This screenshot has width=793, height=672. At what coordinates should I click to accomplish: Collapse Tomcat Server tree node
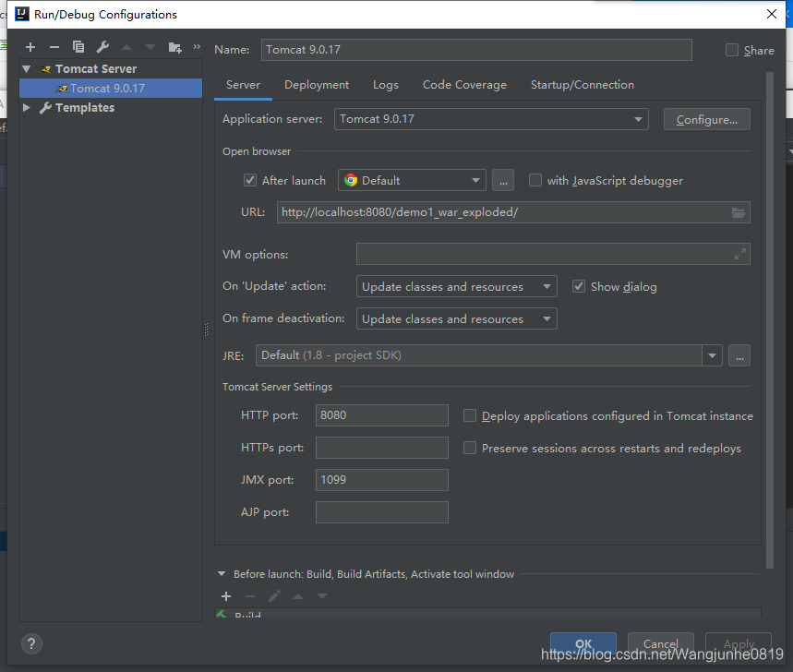point(27,68)
